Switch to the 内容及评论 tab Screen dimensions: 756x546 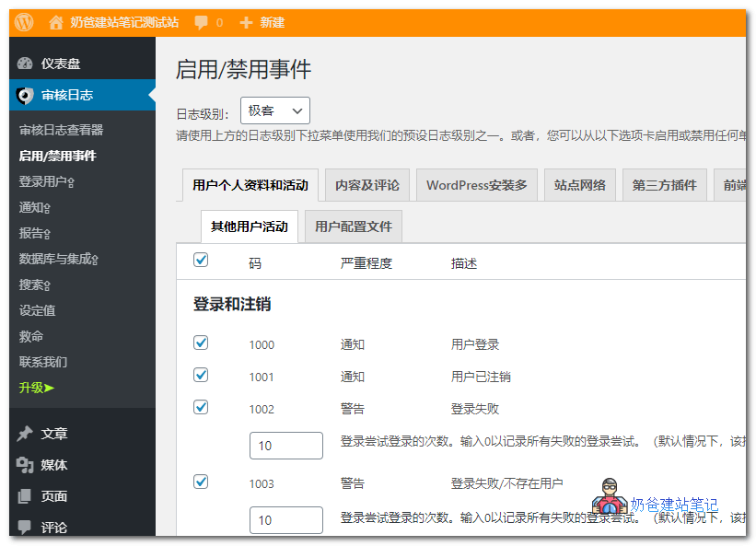coord(366,184)
